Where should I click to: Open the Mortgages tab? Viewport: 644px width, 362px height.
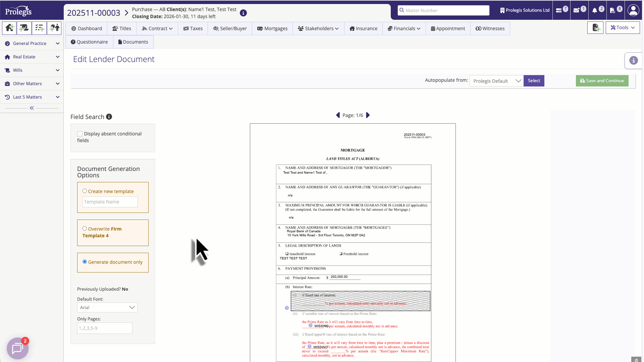pyautogui.click(x=272, y=28)
